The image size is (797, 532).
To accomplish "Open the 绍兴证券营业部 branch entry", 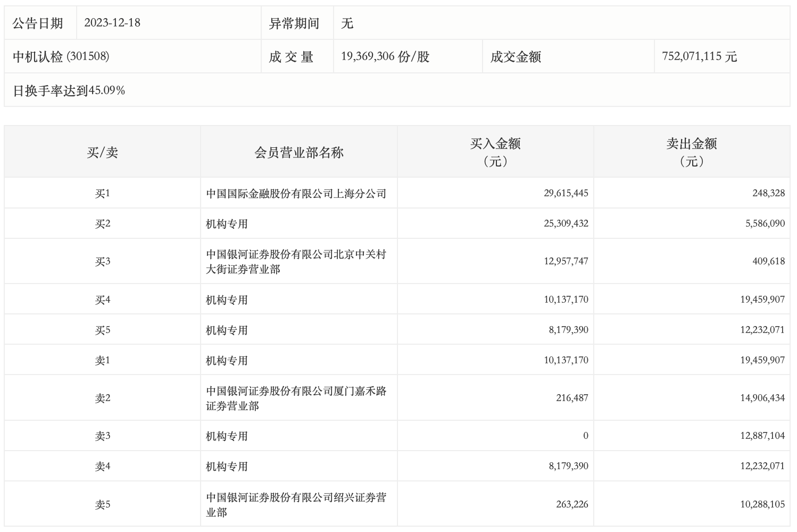I will (296, 504).
